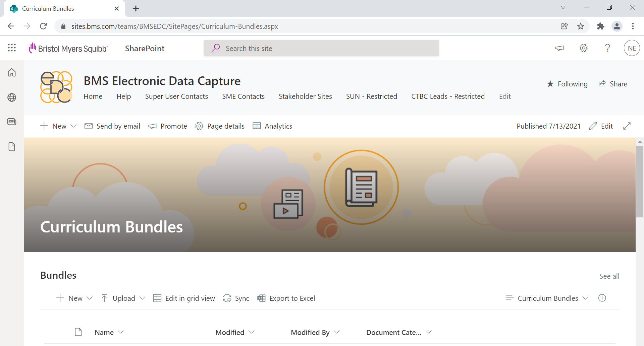Open See all bundles link
Viewport: 644px width, 346px height.
tap(609, 276)
